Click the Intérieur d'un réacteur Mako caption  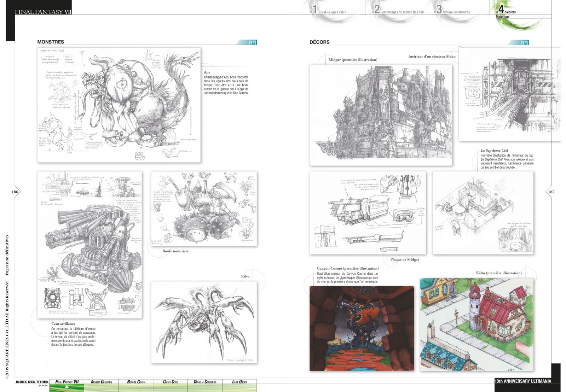coord(432,56)
